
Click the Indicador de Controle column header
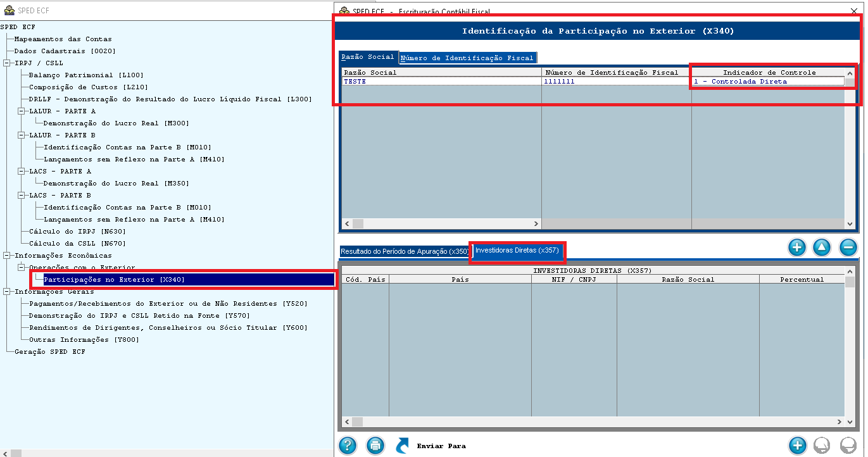(x=769, y=72)
